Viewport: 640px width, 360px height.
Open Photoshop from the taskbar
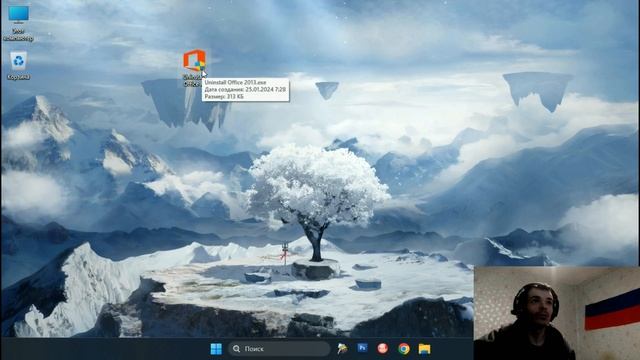[x=362, y=348]
